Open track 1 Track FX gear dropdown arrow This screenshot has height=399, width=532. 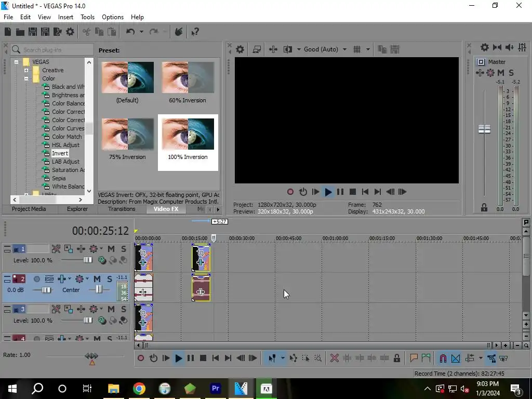point(101,249)
